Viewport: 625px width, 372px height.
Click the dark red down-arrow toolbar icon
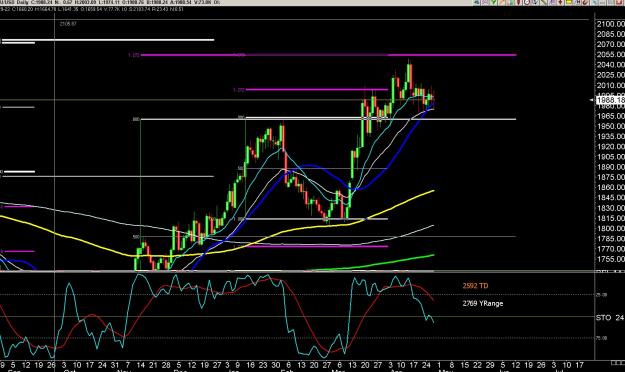point(560,2)
